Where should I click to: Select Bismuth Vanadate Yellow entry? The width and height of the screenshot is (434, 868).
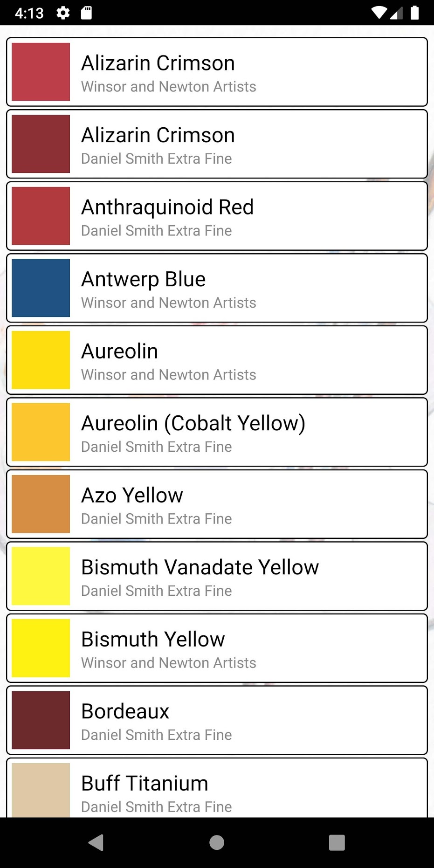(217, 576)
